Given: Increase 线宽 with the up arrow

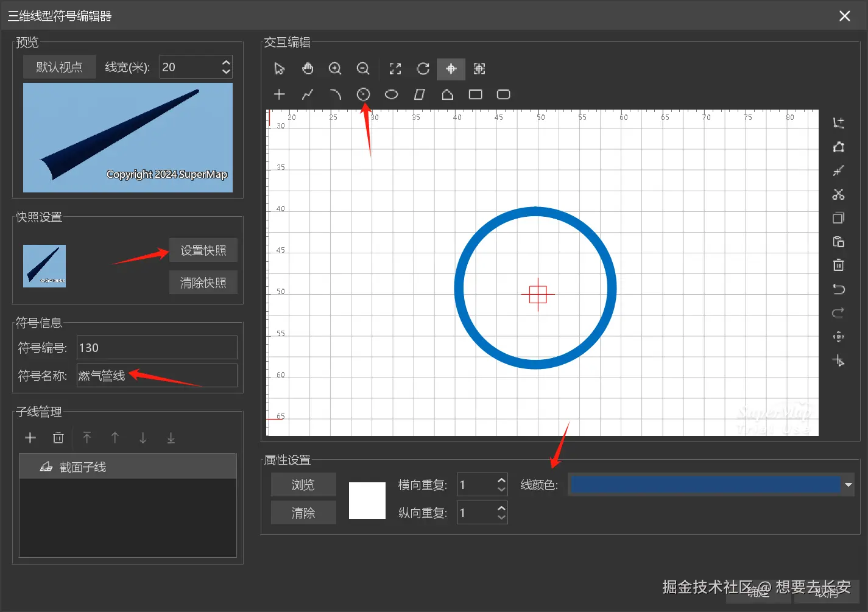Looking at the screenshot, I should pos(226,62).
